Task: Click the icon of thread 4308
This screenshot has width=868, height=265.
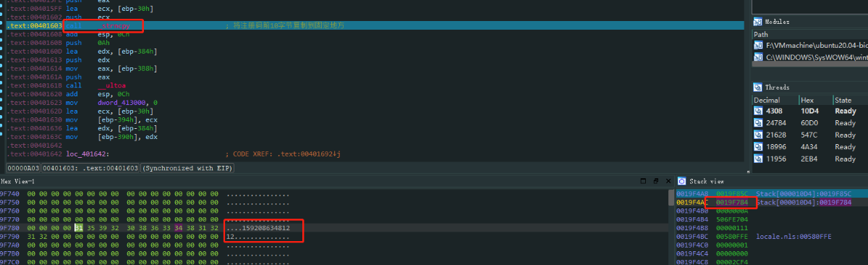Action: (758, 112)
